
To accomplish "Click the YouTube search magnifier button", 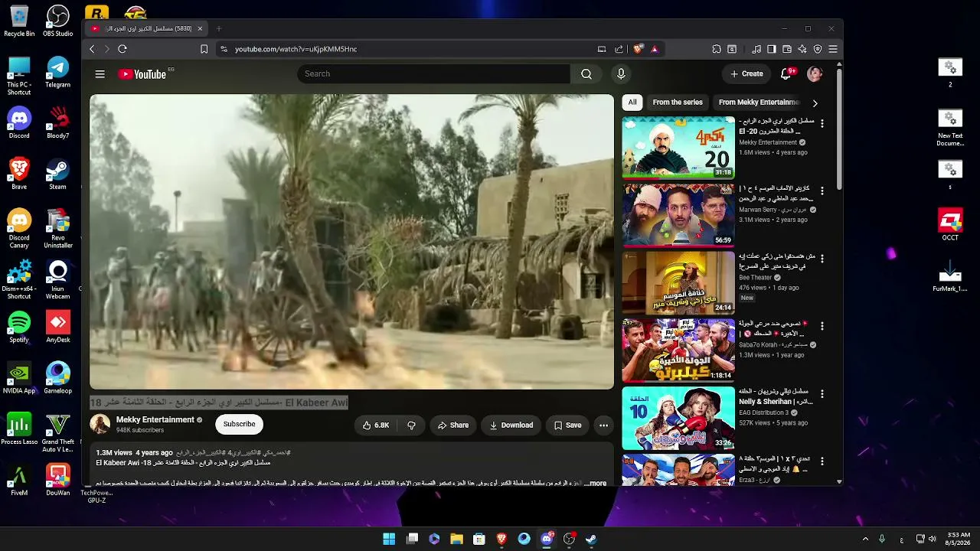I will point(586,74).
